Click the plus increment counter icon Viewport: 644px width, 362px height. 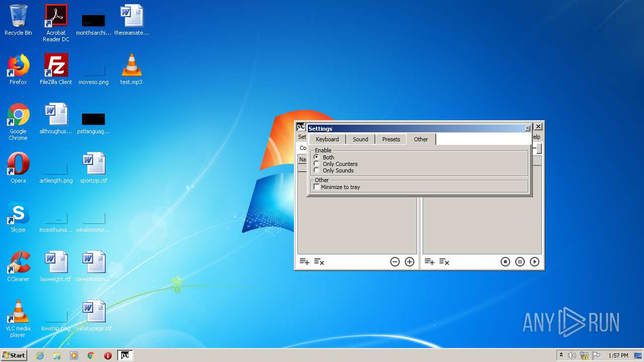(x=410, y=261)
